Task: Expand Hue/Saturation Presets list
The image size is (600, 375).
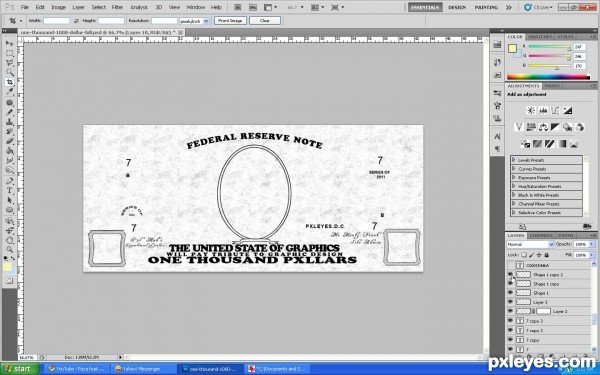Action: [x=514, y=186]
